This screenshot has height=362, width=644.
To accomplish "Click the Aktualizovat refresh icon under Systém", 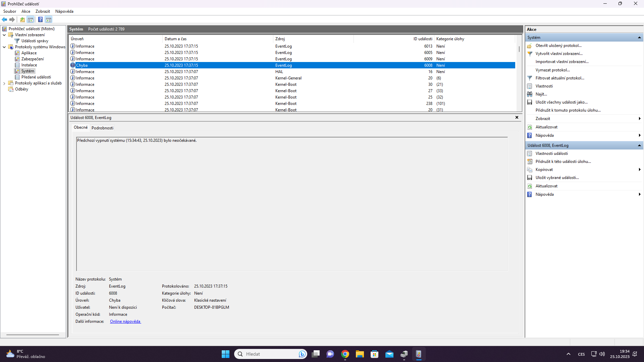I will click(x=530, y=127).
